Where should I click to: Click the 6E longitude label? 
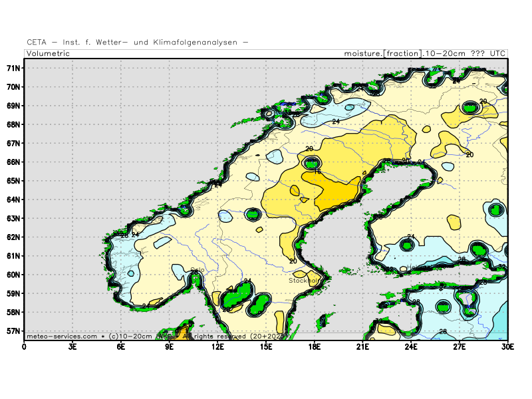[x=121, y=346]
